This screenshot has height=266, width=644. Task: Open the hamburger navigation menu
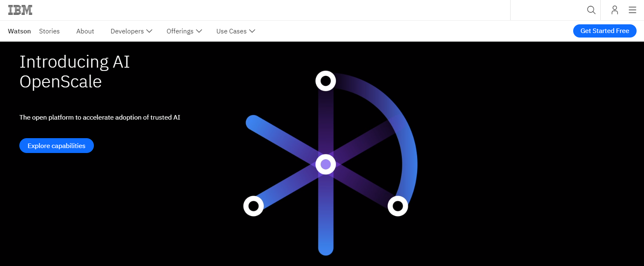point(632,10)
